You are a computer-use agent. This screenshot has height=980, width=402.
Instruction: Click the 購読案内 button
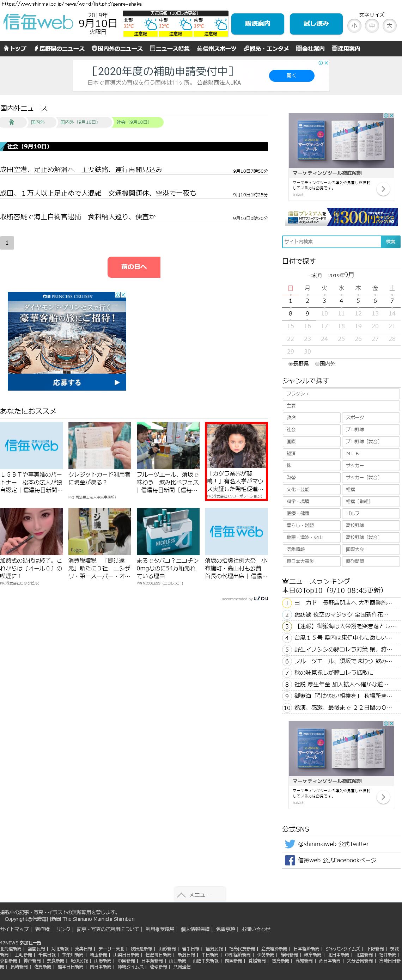[x=258, y=24]
